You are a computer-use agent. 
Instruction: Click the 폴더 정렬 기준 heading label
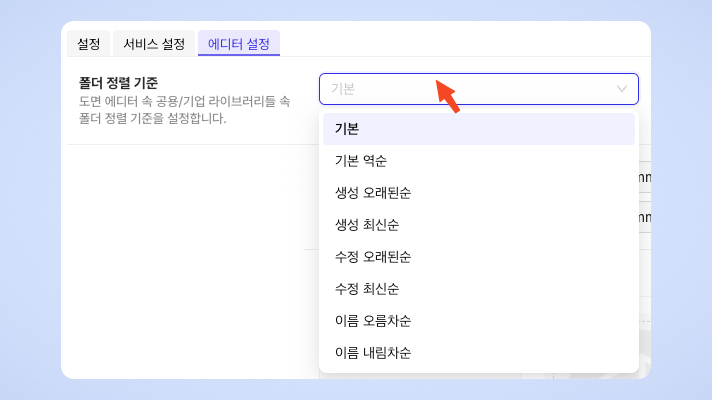[119, 82]
